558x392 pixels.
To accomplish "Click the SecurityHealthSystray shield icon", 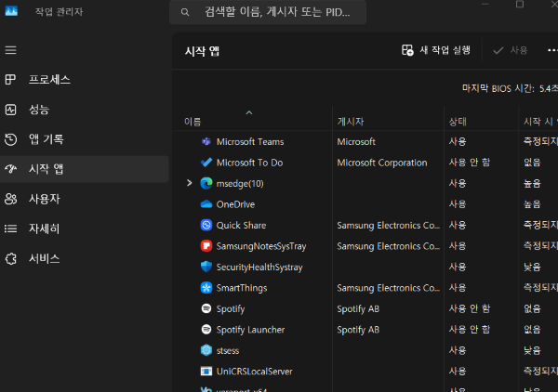I will (x=206, y=267).
